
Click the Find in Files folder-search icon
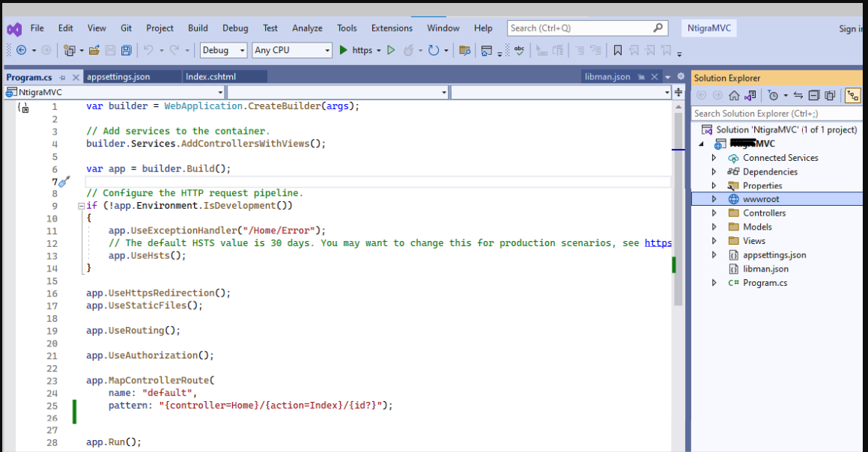(465, 51)
